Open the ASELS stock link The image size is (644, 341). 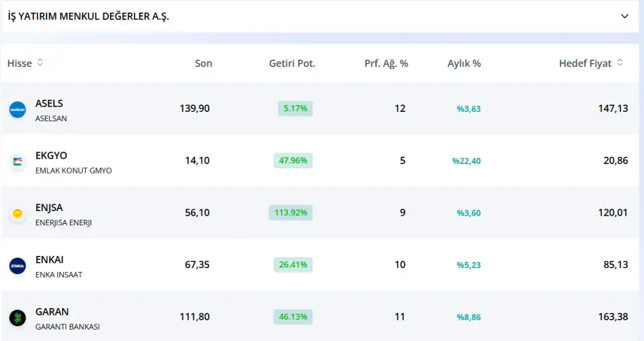(x=49, y=103)
